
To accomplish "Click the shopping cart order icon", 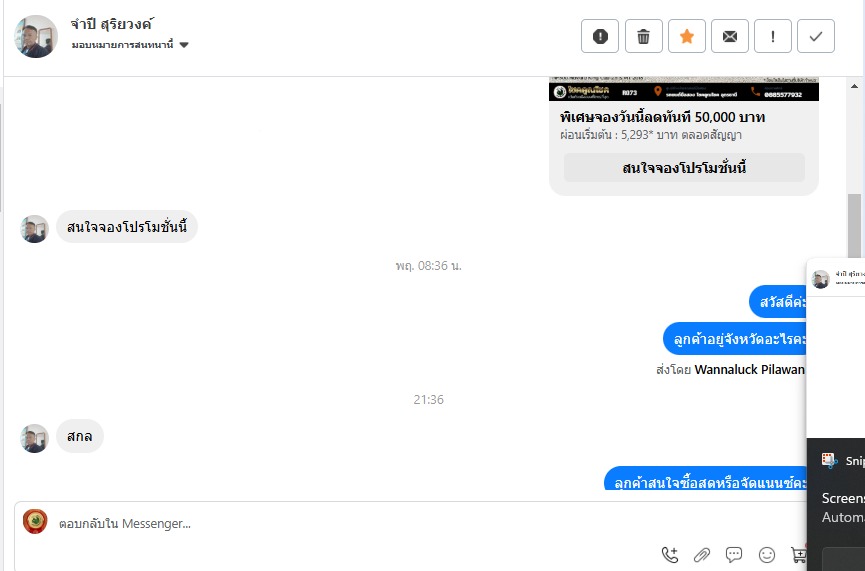I will (x=798, y=554).
